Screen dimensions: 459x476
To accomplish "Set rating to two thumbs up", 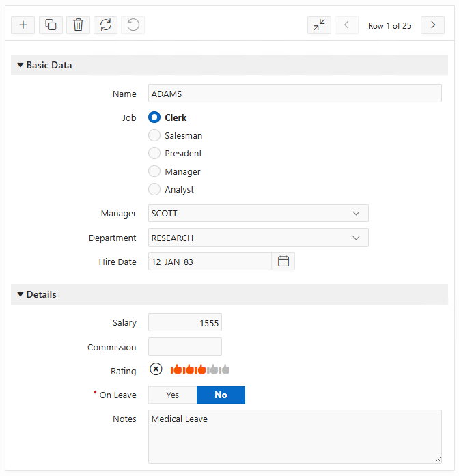I will [x=189, y=369].
